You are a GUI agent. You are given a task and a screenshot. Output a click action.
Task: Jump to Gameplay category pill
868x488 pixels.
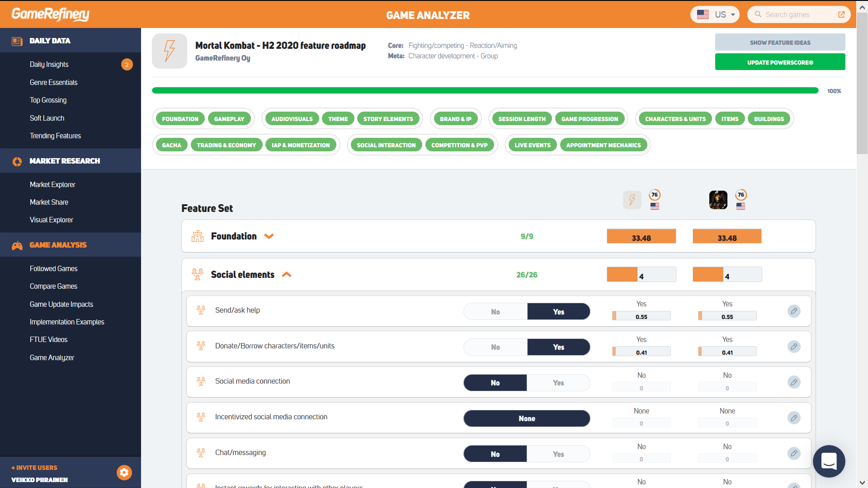229,119
